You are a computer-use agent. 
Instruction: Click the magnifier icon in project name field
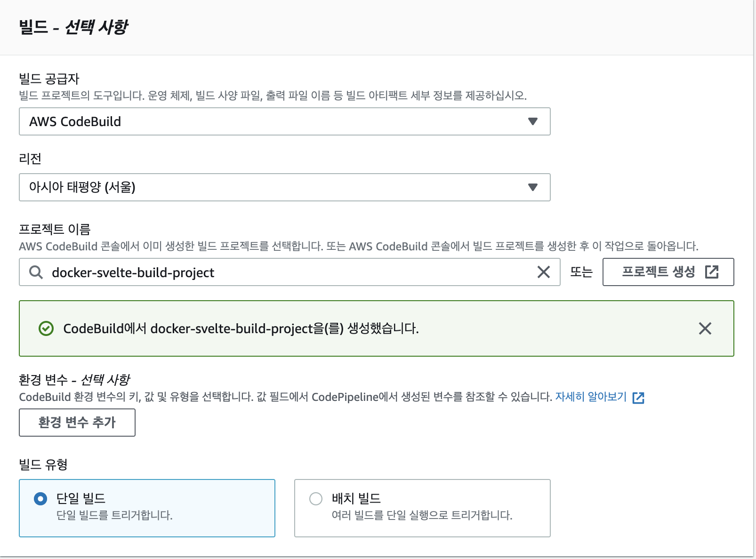pos(36,272)
